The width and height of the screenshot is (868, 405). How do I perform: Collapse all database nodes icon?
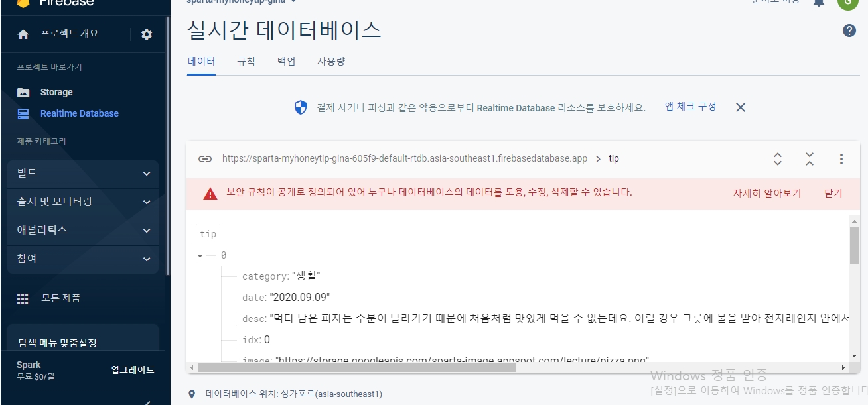point(810,159)
